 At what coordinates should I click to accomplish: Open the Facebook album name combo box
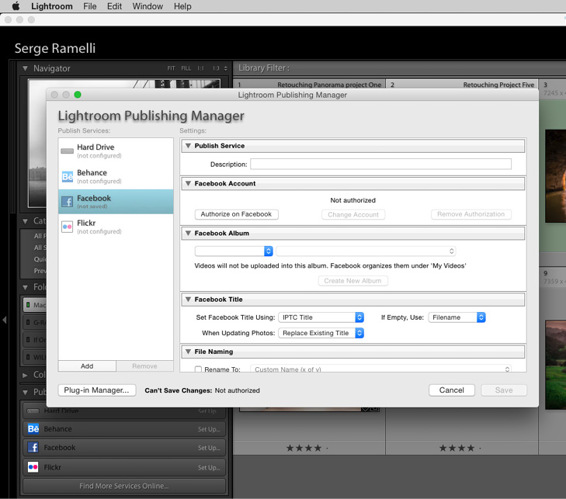366,251
